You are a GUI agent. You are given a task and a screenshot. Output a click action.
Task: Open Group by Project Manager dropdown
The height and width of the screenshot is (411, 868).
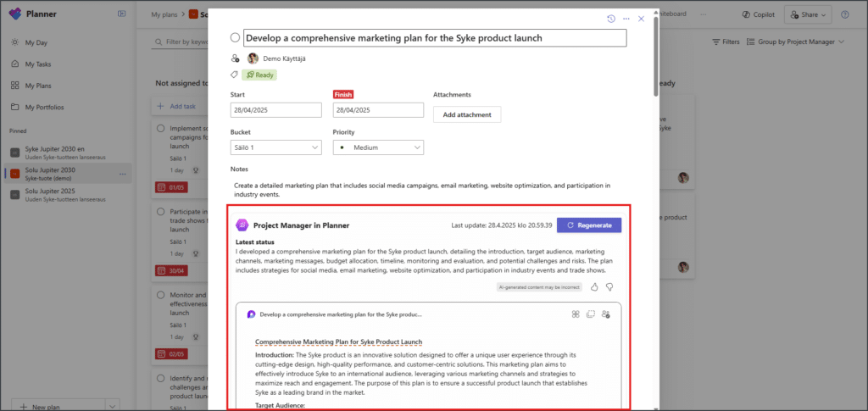pyautogui.click(x=795, y=42)
